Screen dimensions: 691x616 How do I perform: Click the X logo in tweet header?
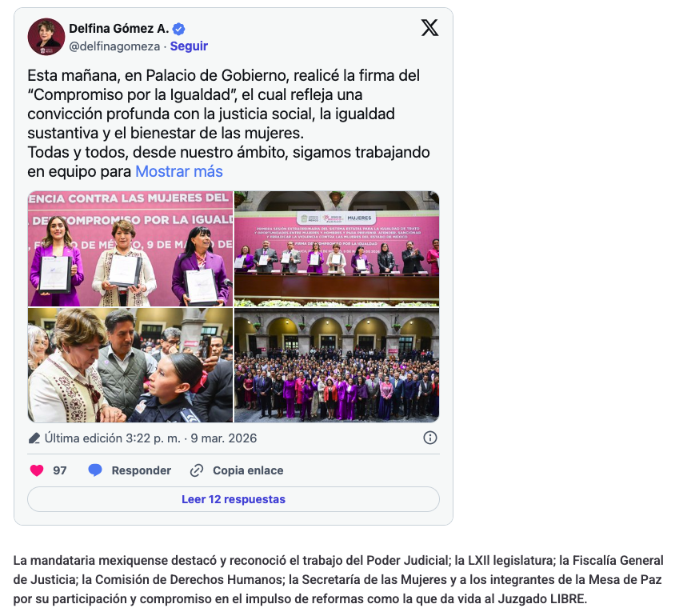[x=429, y=28]
